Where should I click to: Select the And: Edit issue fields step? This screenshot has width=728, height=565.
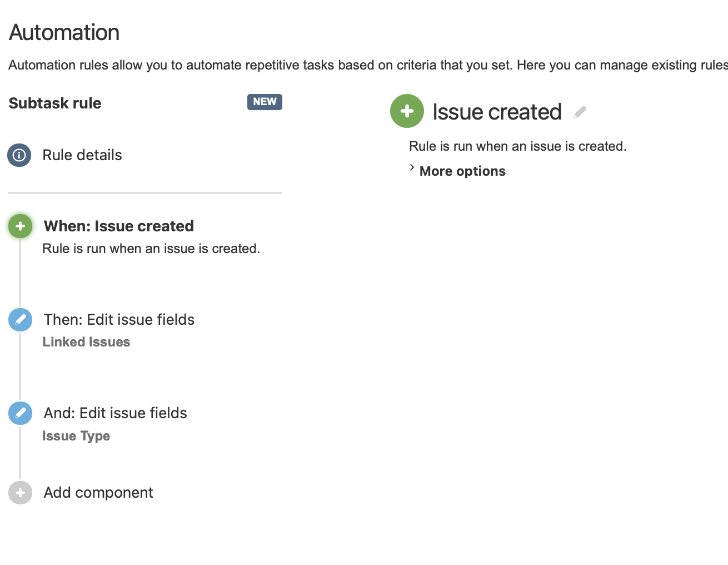(x=114, y=413)
